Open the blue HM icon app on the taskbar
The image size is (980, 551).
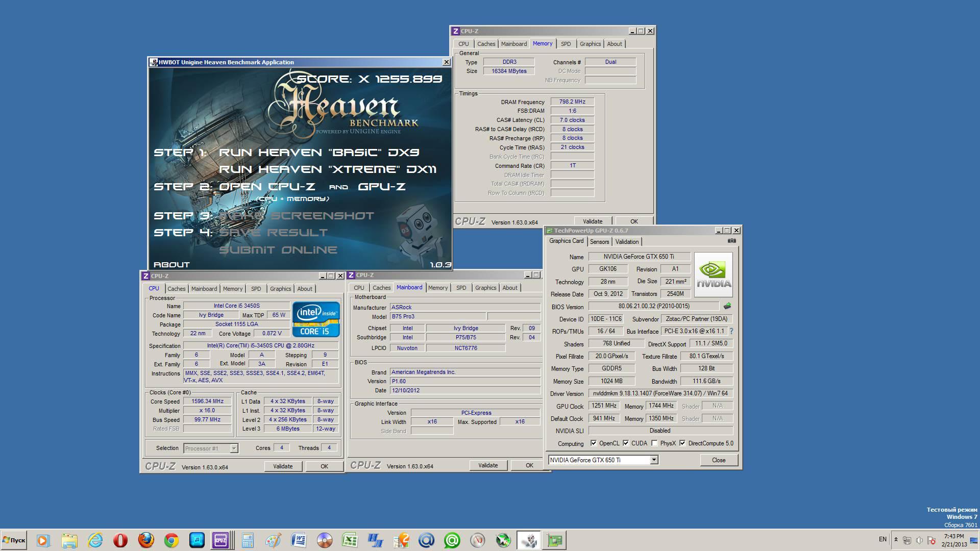(375, 540)
